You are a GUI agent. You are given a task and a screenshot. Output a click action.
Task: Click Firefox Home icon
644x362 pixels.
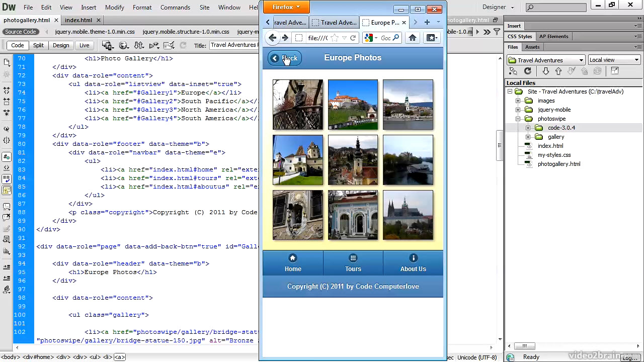click(x=413, y=38)
